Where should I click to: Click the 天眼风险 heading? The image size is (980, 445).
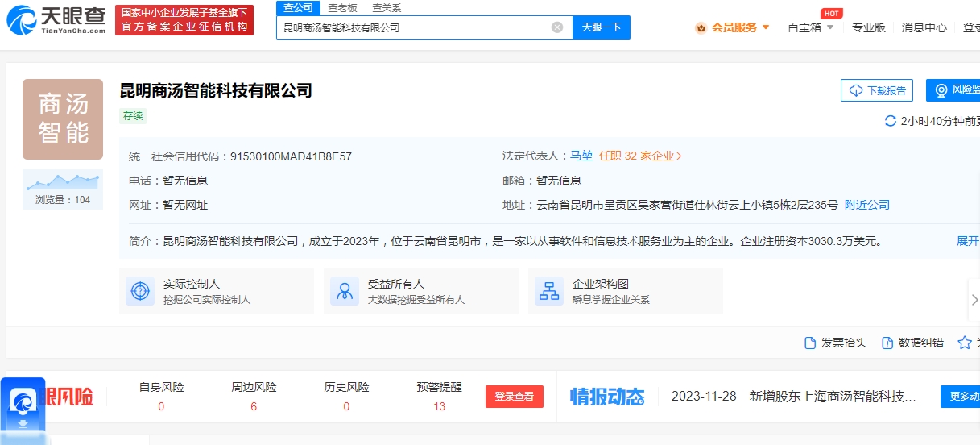[68, 397]
